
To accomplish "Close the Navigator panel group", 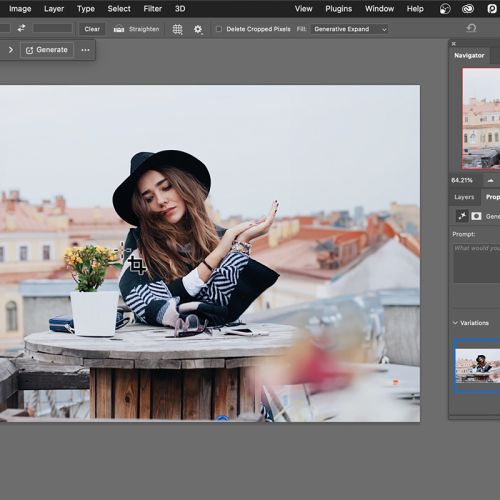I will click(454, 44).
